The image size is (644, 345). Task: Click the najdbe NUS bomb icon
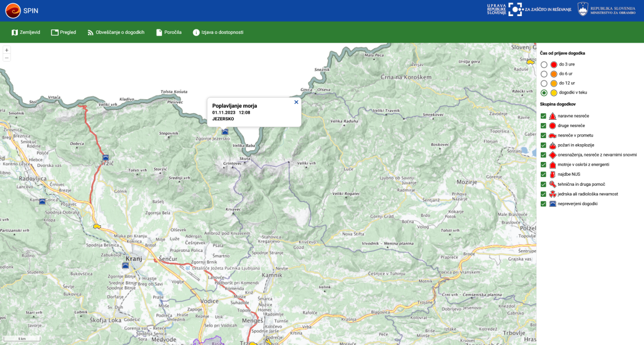[552, 175]
